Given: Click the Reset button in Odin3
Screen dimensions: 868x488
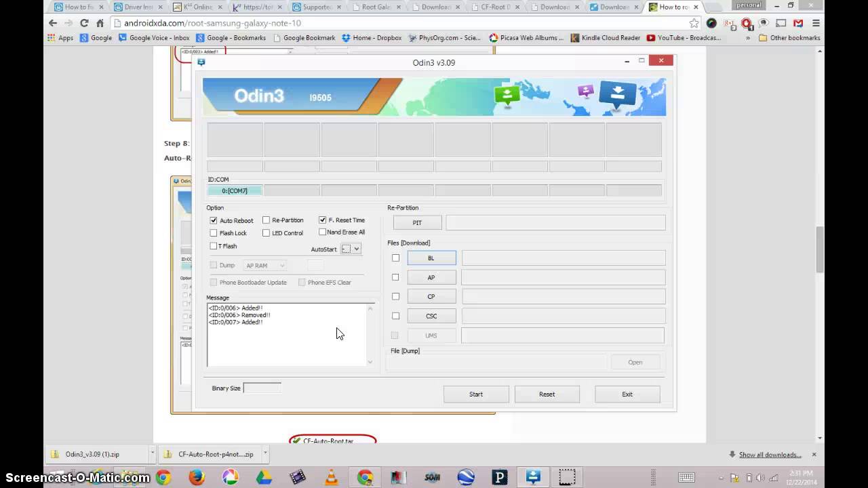Looking at the screenshot, I should pyautogui.click(x=547, y=394).
